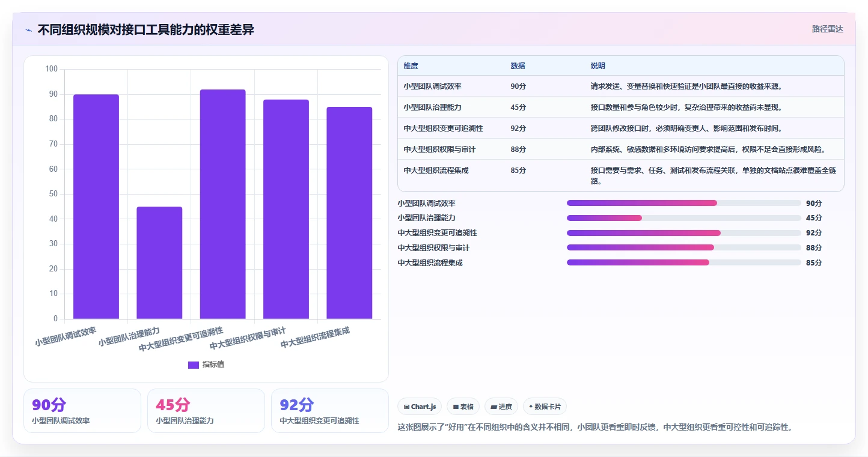Screen dimensions: 868x457
Task: Click the chart x-axis label 小型团队调试效率
Action: [x=66, y=336]
